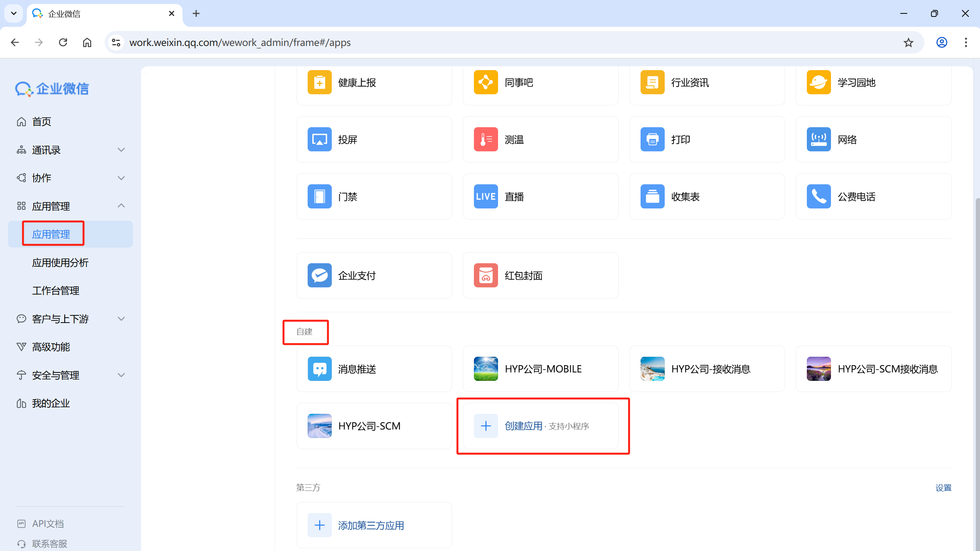Open the HYP公司-MOBILE app thumbnail
The height and width of the screenshot is (551, 980).
pyautogui.click(x=485, y=369)
